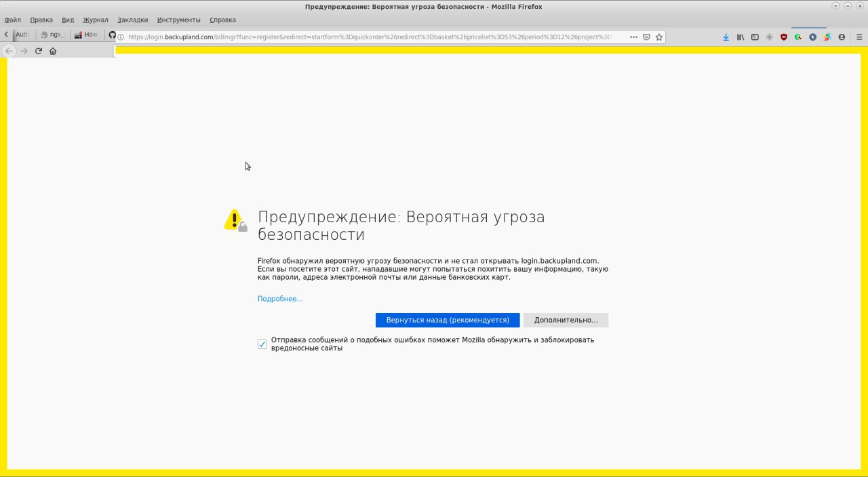Open the Закладки menu
This screenshot has width=868, height=477.
[132, 20]
